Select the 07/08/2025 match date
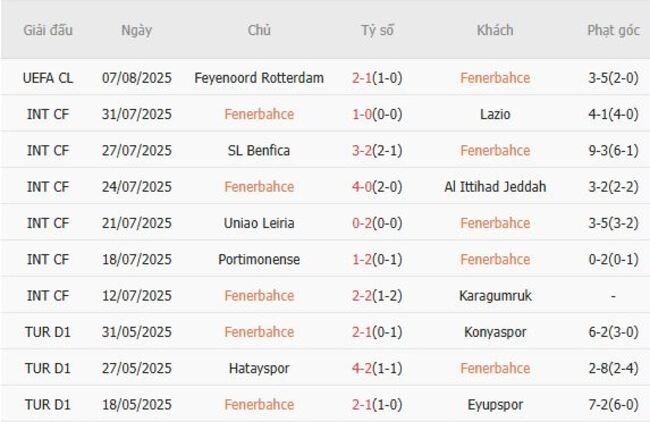The height and width of the screenshot is (422, 650). 137,78
